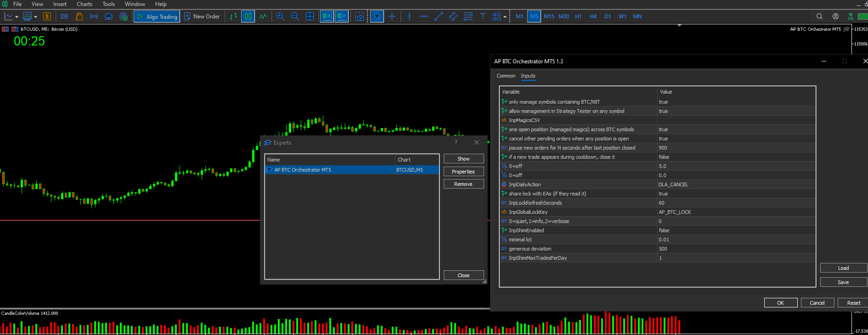The width and height of the screenshot is (868, 335).
Task: Draw a vertical line tool
Action: [x=409, y=17]
